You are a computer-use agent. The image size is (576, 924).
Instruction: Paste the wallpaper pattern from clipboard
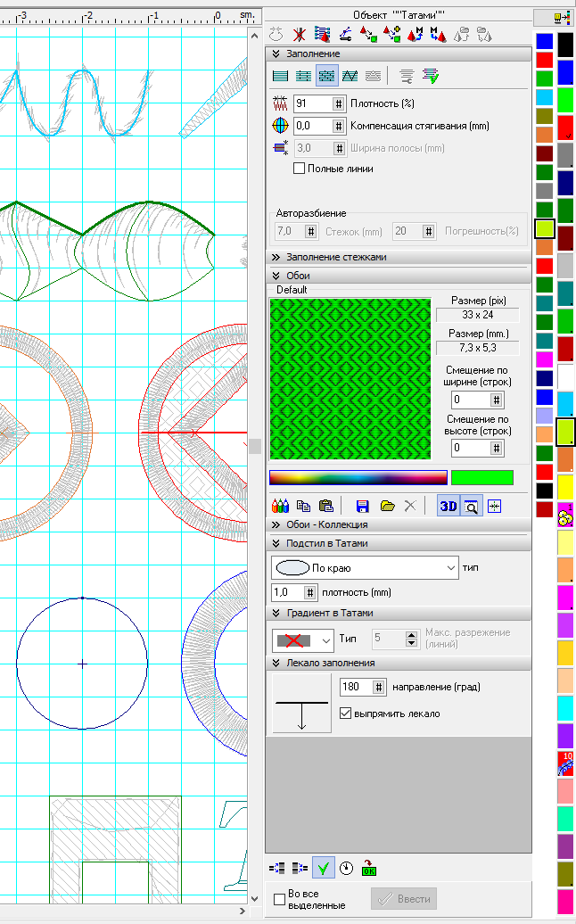point(325,507)
